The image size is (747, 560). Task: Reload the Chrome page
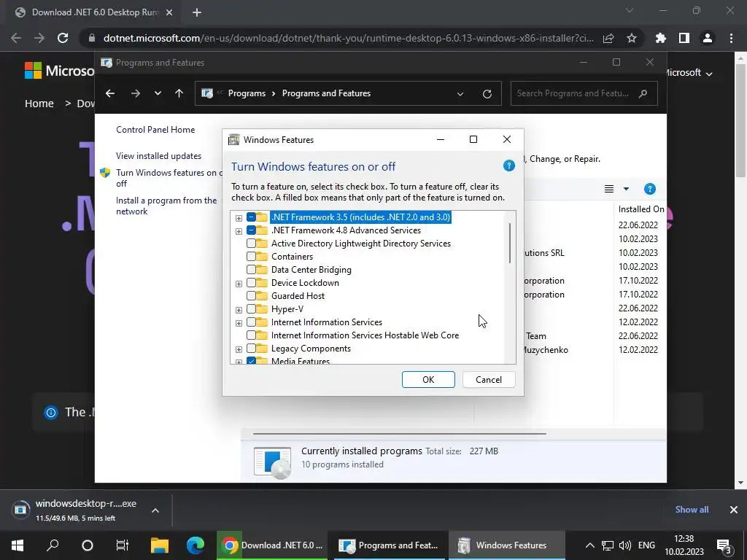pyautogui.click(x=63, y=38)
